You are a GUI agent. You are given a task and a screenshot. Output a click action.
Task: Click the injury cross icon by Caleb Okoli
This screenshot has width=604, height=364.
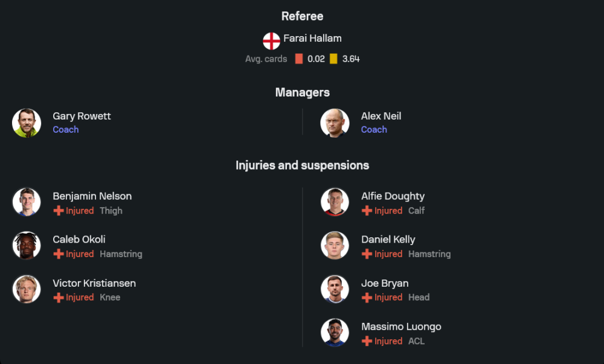click(x=59, y=254)
